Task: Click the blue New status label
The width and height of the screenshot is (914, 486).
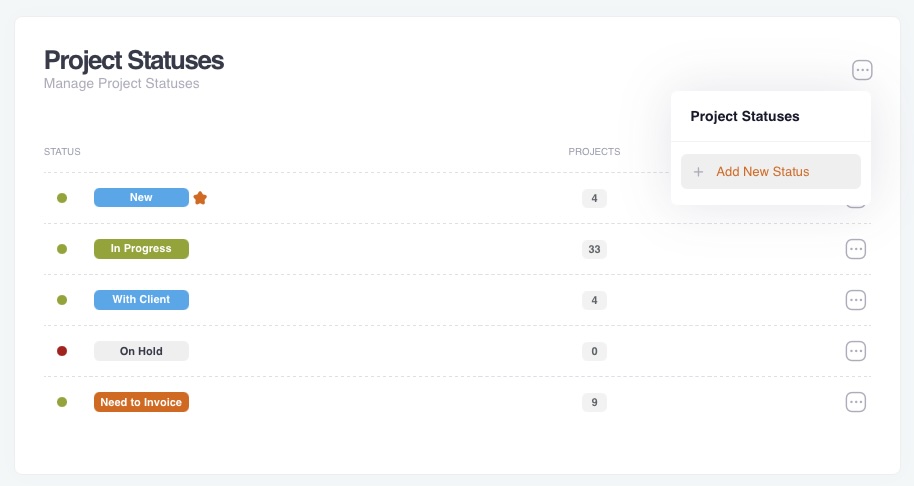Action: pyautogui.click(x=141, y=198)
